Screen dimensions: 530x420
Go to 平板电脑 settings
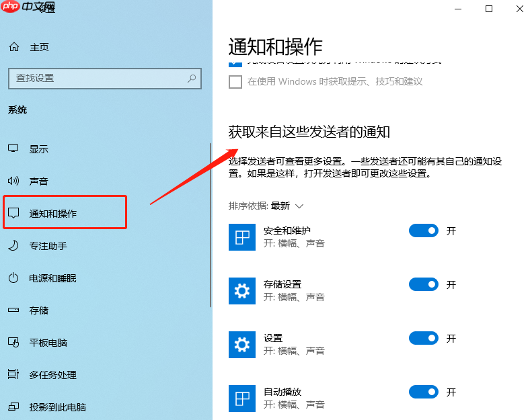pos(48,343)
